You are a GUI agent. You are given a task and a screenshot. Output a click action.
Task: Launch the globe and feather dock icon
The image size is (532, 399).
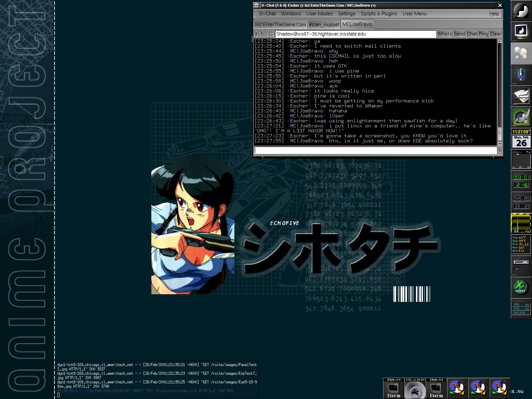(x=521, y=117)
